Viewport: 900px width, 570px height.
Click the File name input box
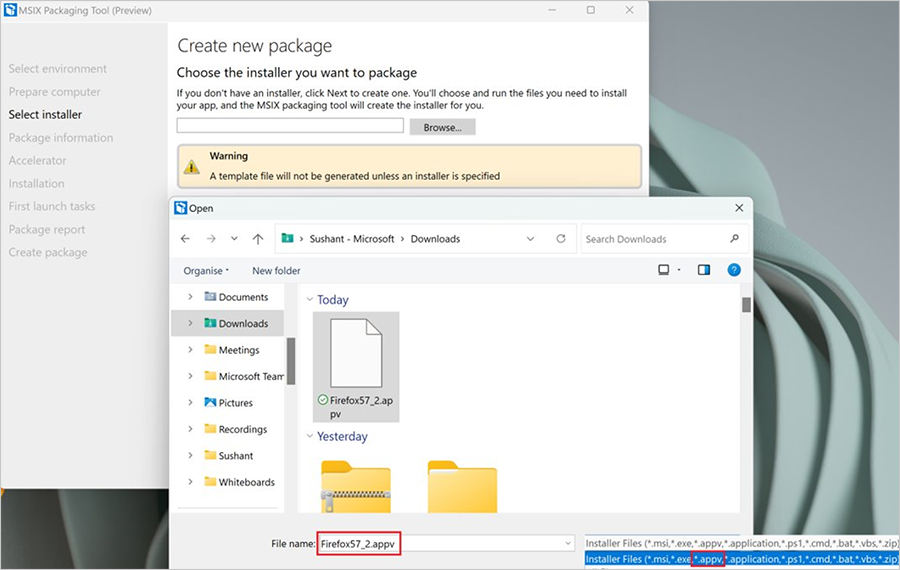pyautogui.click(x=446, y=543)
